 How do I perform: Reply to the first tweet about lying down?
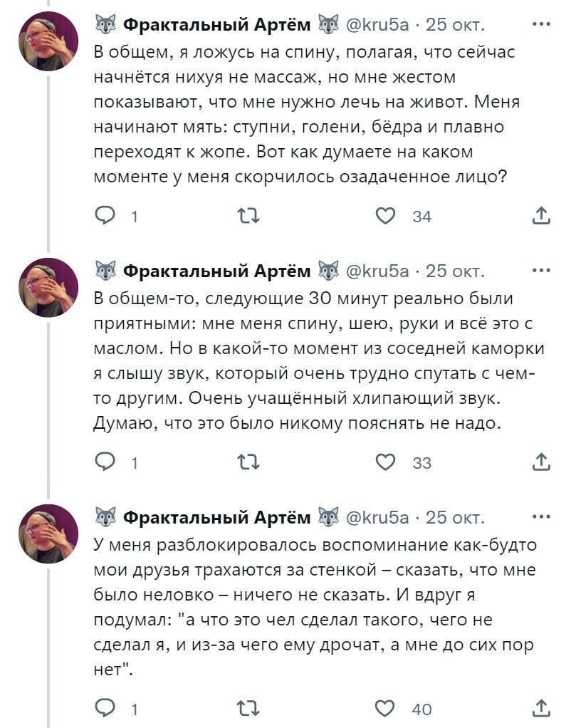pyautogui.click(x=105, y=215)
